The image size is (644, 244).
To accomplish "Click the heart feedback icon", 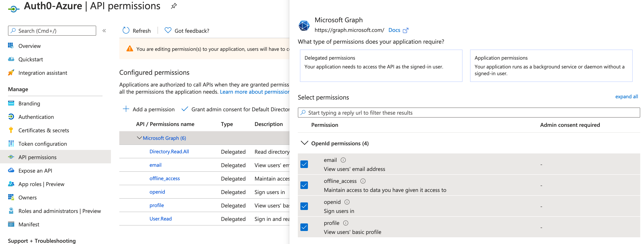I will 168,30.
